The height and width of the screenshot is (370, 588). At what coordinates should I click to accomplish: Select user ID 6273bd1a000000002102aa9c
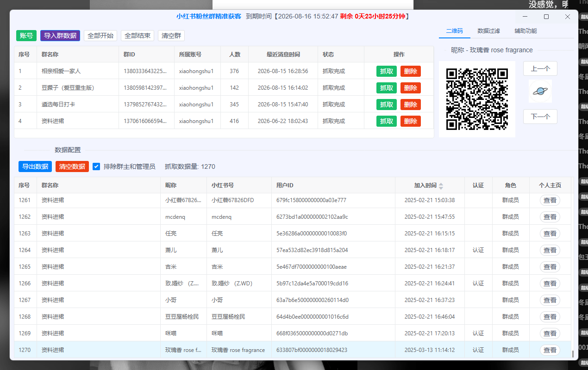tap(312, 217)
